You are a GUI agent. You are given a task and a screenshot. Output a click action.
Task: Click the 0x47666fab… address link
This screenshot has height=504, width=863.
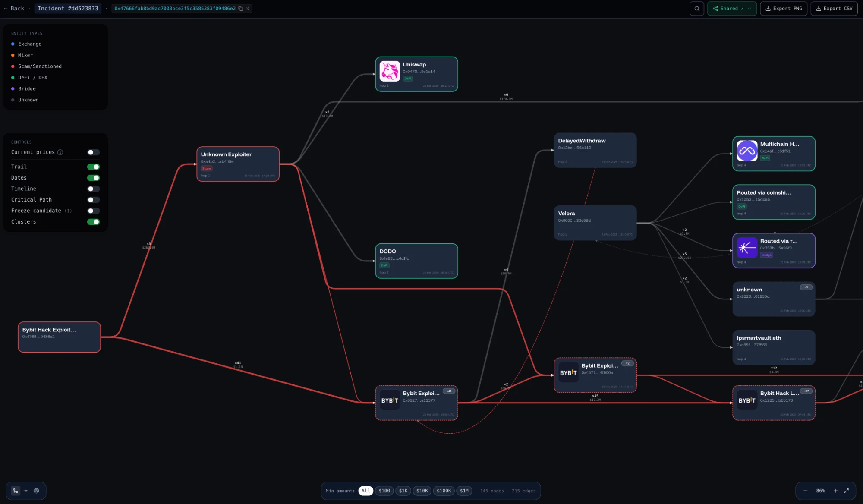(175, 9)
